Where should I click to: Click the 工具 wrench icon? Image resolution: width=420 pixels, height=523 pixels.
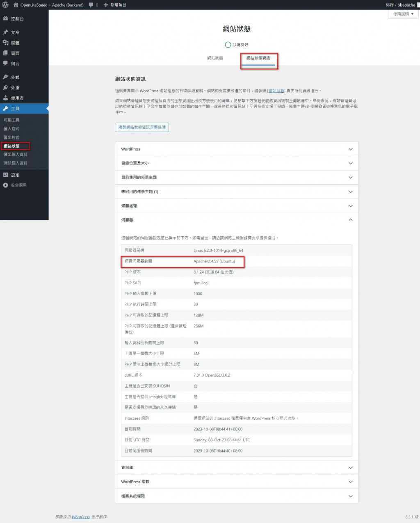[5, 108]
